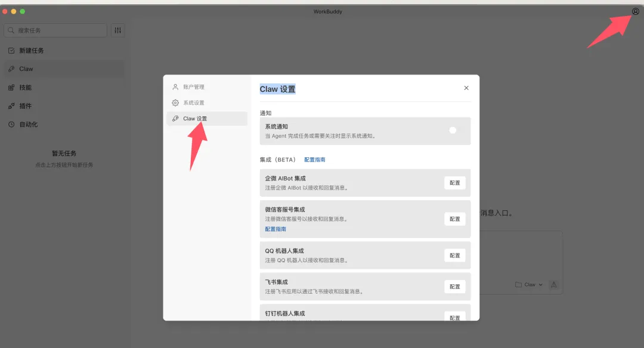Image resolution: width=644 pixels, height=348 pixels.
Task: Click the 暂无任务 empty state text
Action: tap(64, 153)
